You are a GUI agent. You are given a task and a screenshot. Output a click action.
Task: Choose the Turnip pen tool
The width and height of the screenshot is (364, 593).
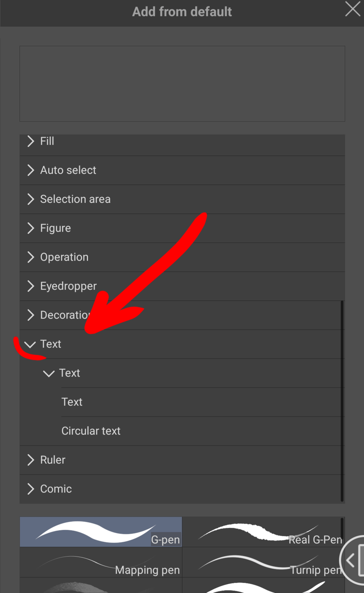[264, 562]
